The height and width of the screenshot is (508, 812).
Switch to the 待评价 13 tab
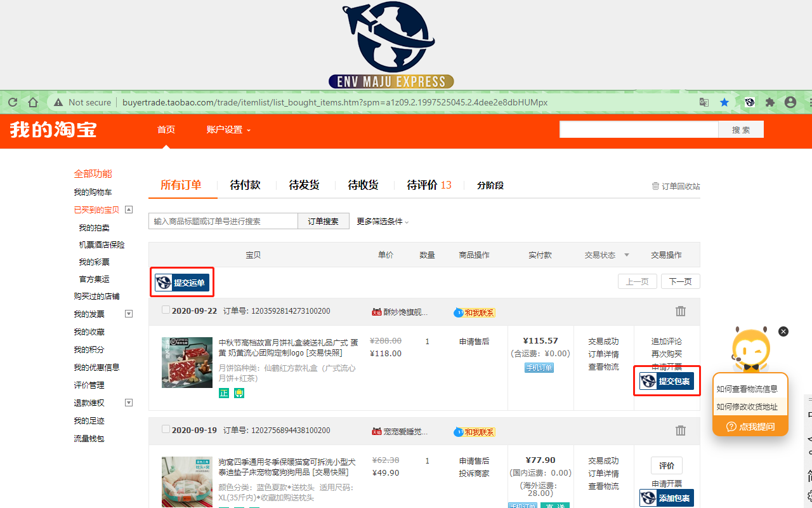(429, 185)
